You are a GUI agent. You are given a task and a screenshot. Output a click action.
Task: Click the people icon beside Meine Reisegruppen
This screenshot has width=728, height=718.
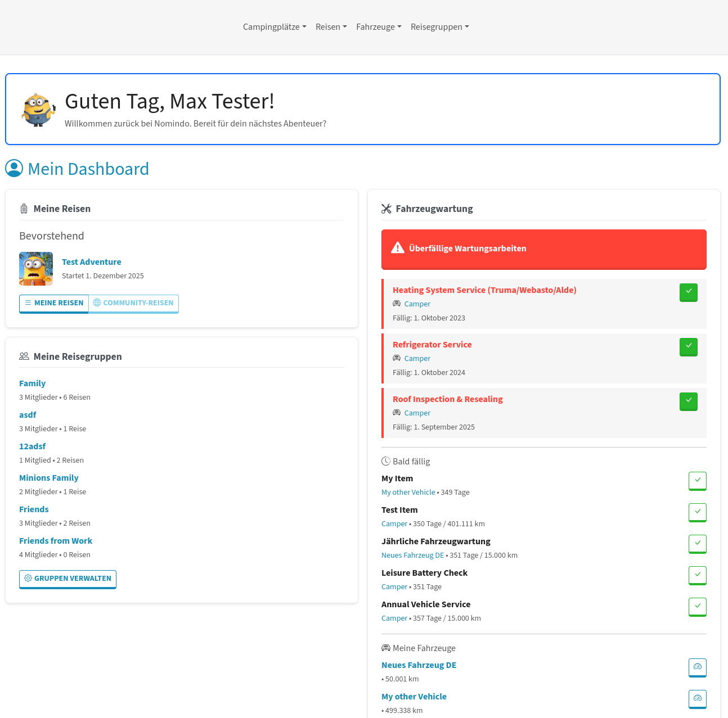24,356
